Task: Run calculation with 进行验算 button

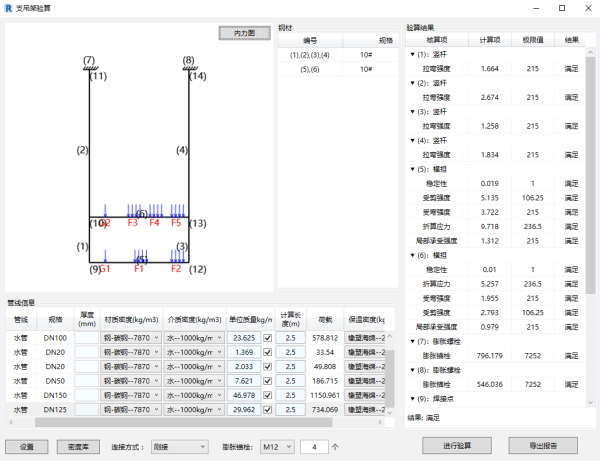Action: coord(458,446)
